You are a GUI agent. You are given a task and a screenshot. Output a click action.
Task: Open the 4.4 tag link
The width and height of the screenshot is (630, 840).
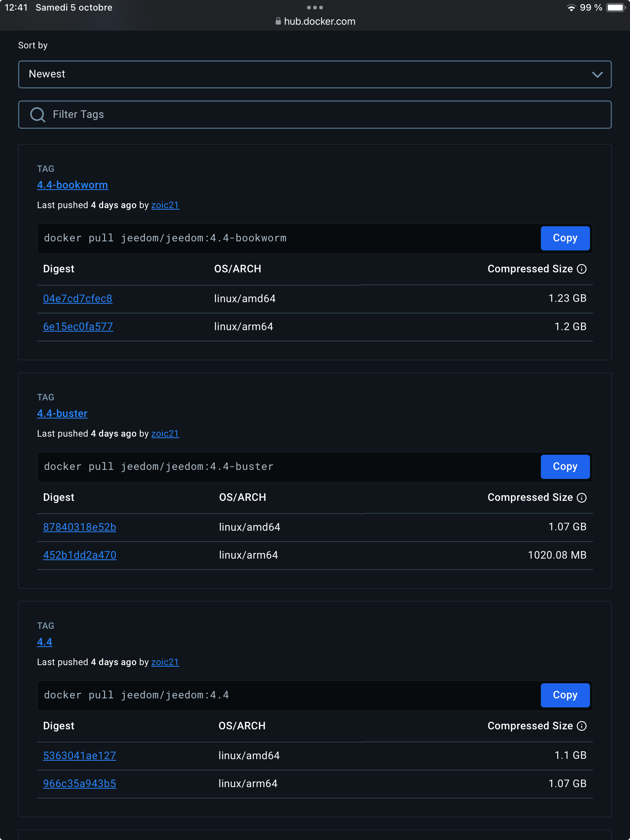click(x=45, y=642)
